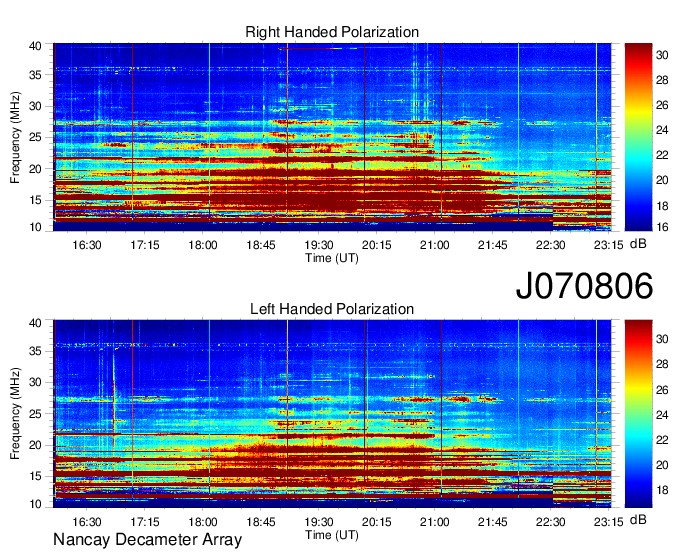
Task: Click the Left Handed plot's color bar
Action: point(638,414)
